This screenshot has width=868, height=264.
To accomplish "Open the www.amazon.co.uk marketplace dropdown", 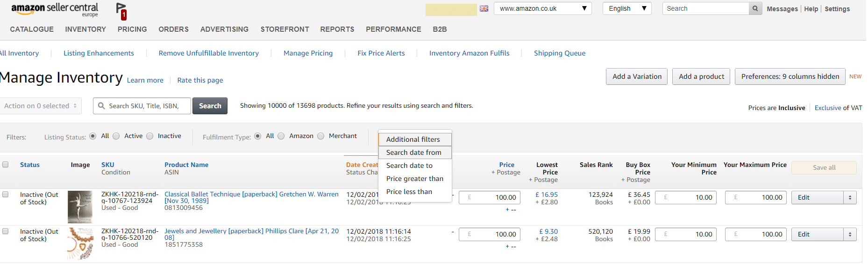I will tap(543, 8).
